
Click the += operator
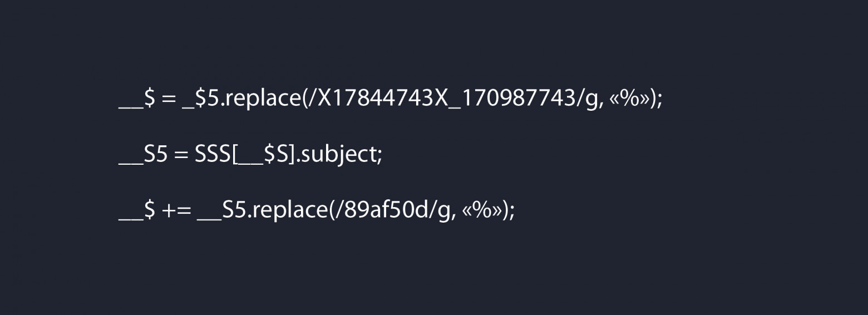[x=176, y=210]
